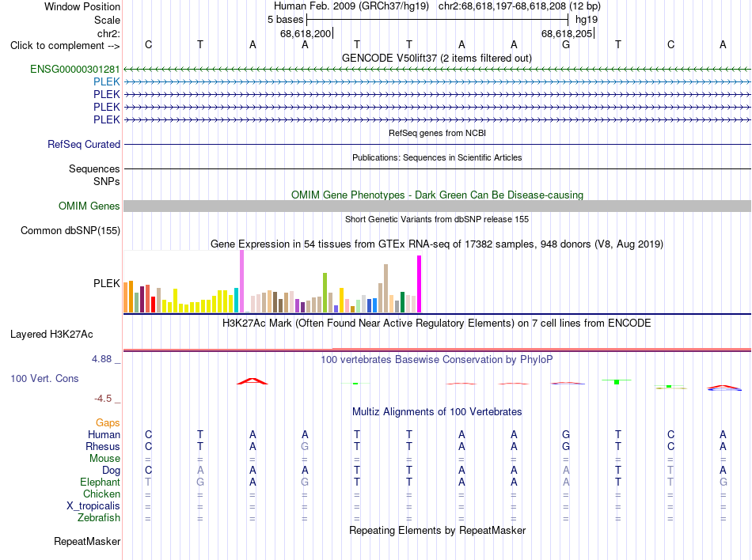This screenshot has height=560, width=752.
Task: Click 'Short Genetic Variants from dbSNP' title
Action: tap(437, 219)
